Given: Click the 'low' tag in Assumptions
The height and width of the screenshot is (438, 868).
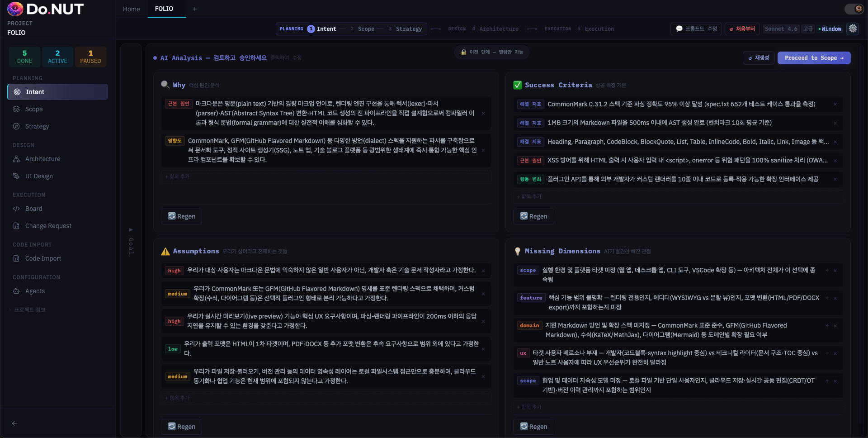Looking at the screenshot, I should click(173, 349).
